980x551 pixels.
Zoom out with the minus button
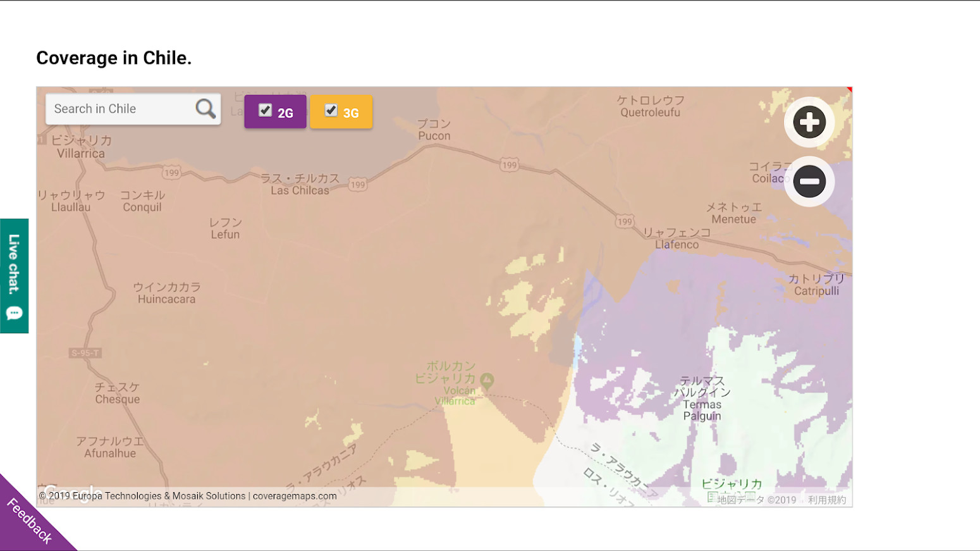pyautogui.click(x=809, y=182)
